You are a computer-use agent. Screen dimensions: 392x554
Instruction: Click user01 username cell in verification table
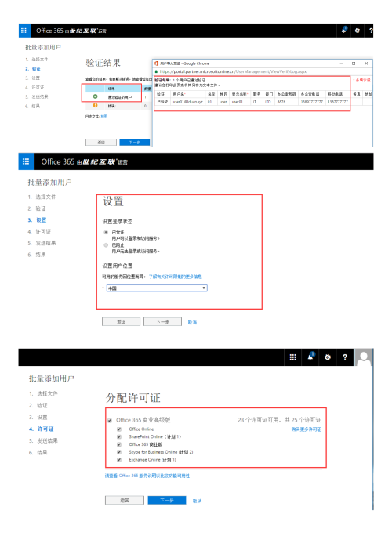[187, 102]
